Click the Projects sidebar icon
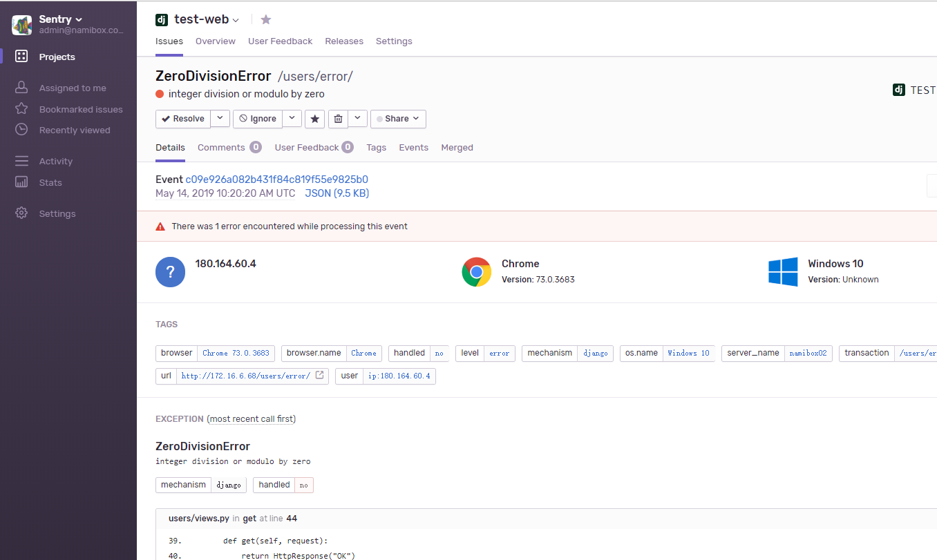The image size is (937, 560). 21,57
